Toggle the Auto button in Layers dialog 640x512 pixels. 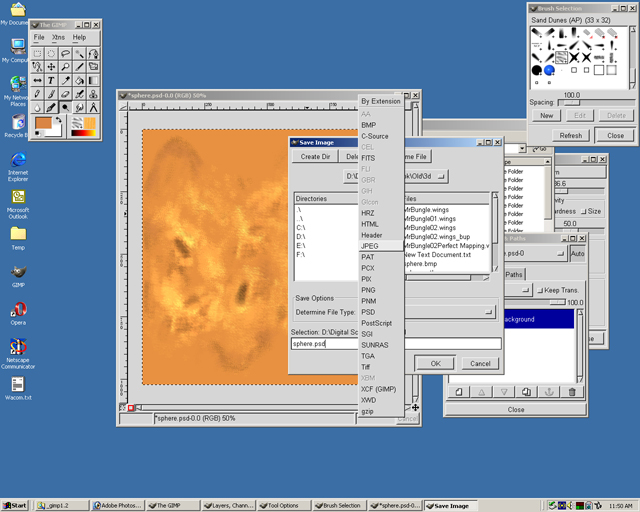tap(577, 254)
